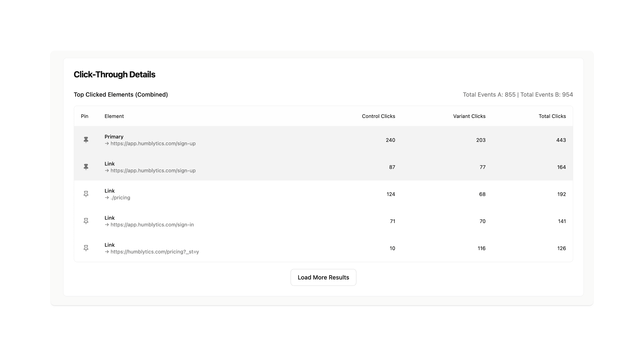Screen dimensions: 644x356
Task: Select the variant clicks value 116
Action: click(x=482, y=248)
